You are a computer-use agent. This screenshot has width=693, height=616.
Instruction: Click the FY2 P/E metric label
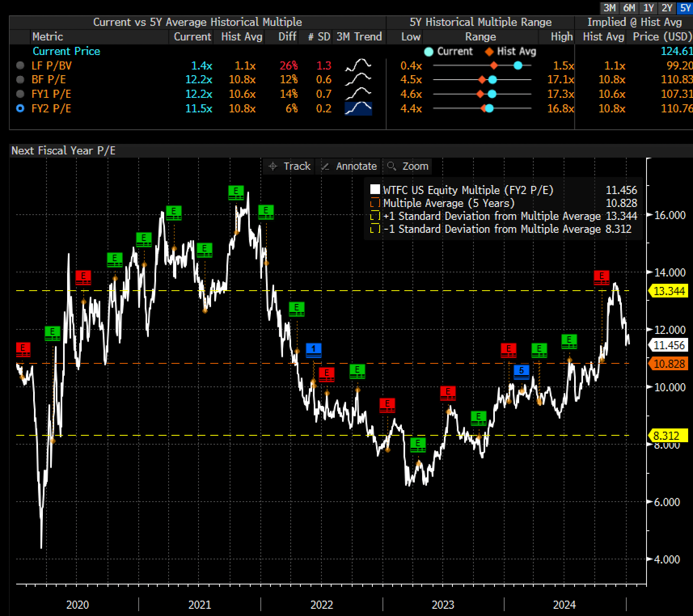(51, 108)
